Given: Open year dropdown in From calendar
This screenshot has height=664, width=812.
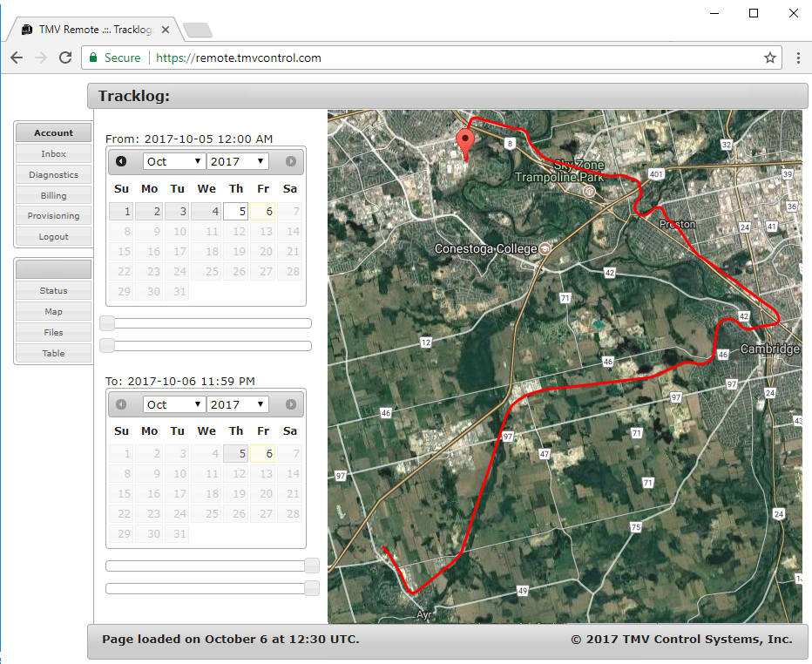Looking at the screenshot, I should point(238,161).
